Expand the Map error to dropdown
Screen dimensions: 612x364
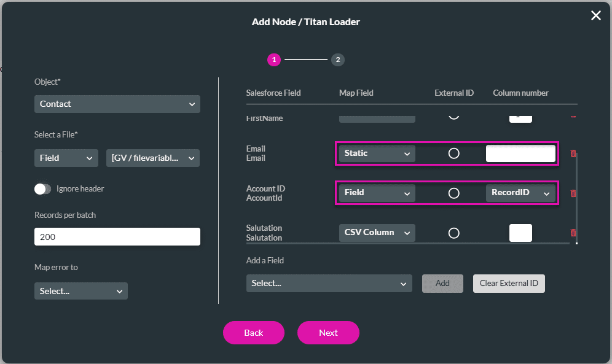coord(81,291)
